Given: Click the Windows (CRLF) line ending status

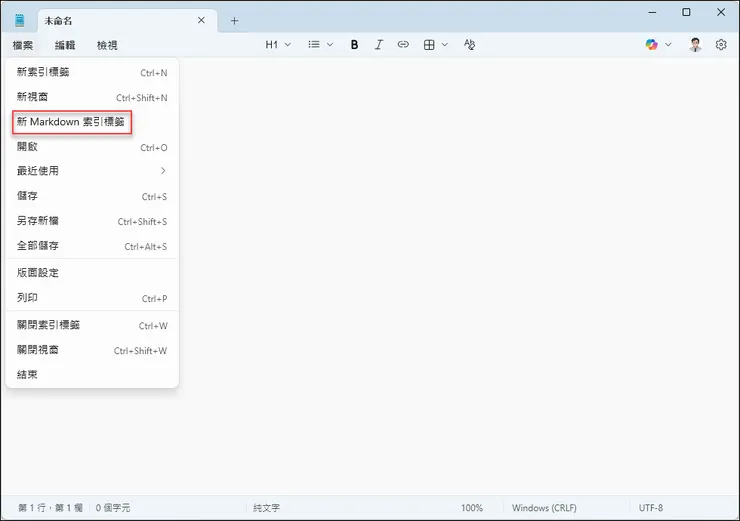Looking at the screenshot, I should pos(544,508).
